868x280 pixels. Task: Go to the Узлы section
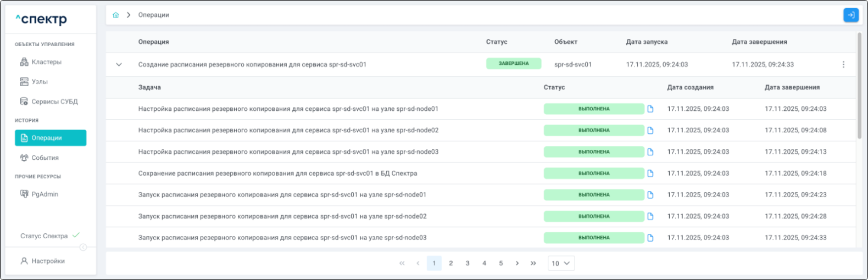[x=40, y=82]
